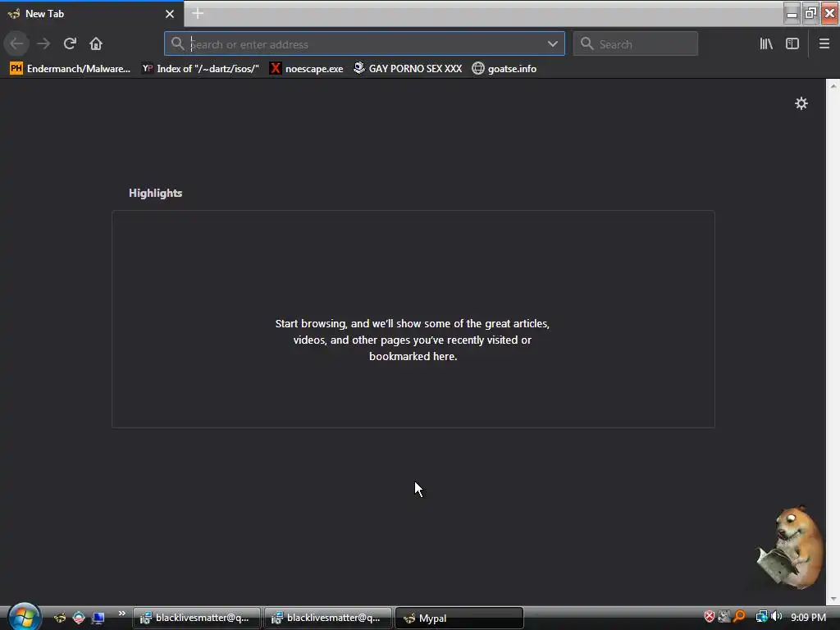The width and height of the screenshot is (840, 630).
Task: Minimize the Mypal browser window
Action: tap(792, 13)
